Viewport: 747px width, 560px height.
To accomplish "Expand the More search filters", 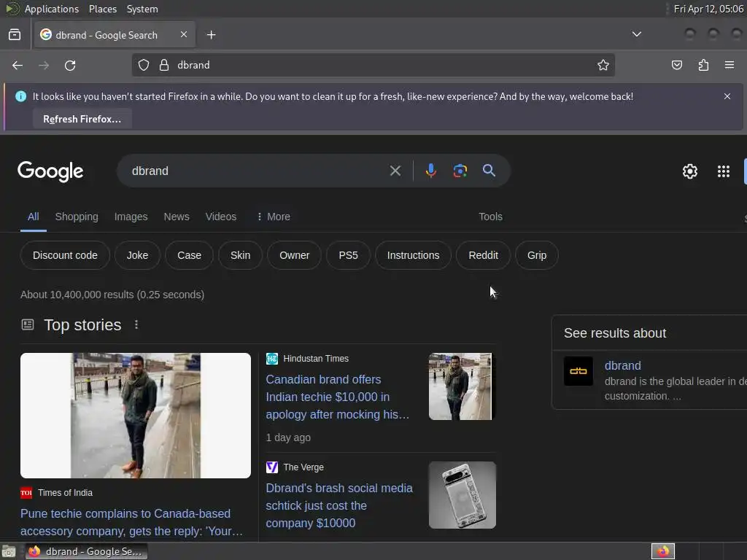I will point(274,217).
